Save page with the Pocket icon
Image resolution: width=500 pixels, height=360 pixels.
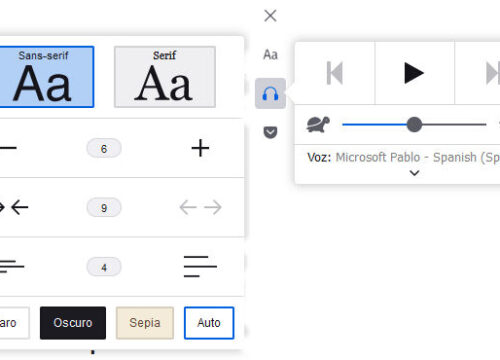270,132
